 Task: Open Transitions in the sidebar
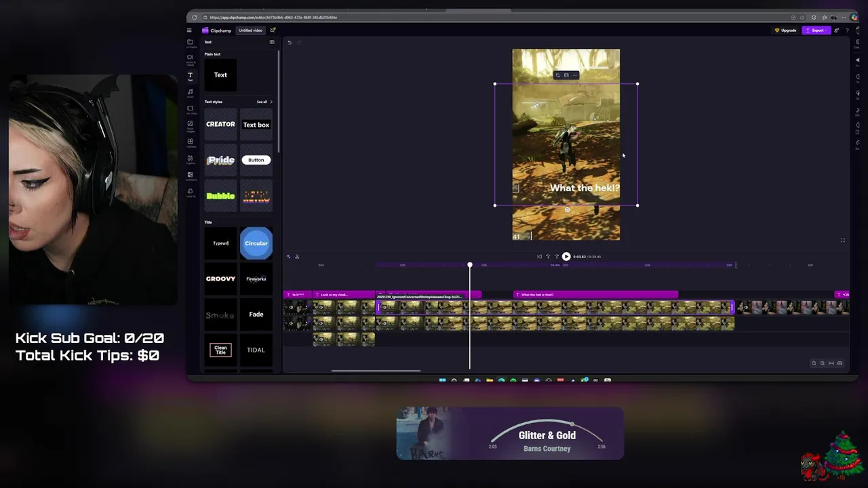coord(191,176)
